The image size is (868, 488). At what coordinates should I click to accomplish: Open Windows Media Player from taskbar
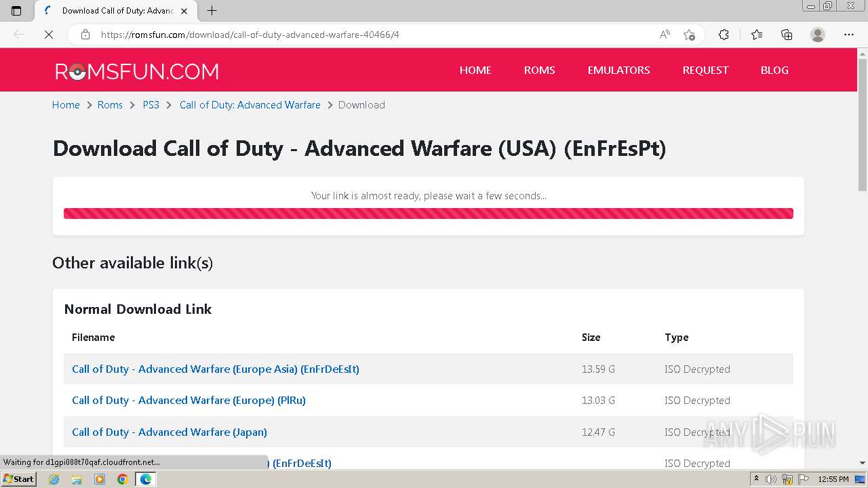point(100,479)
